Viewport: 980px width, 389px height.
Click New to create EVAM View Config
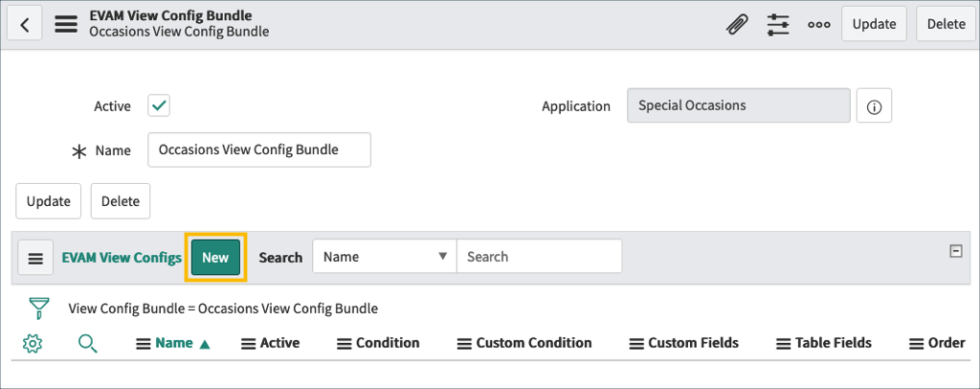[215, 257]
